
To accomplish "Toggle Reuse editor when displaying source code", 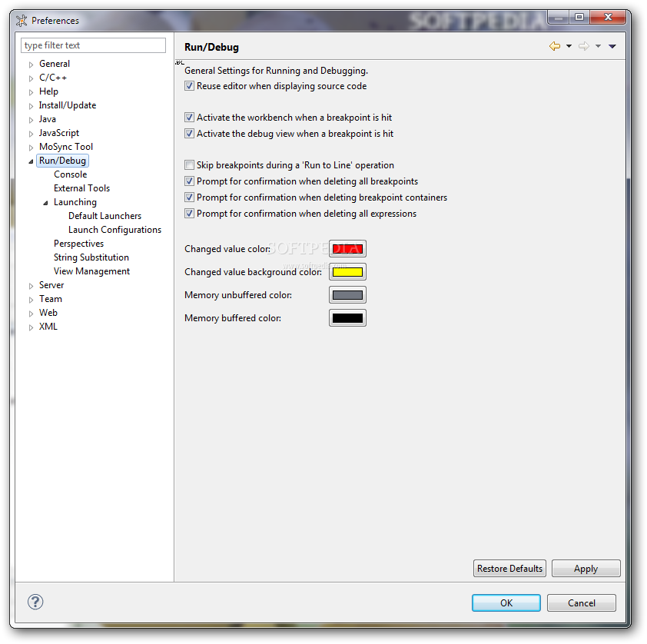I will pos(189,86).
